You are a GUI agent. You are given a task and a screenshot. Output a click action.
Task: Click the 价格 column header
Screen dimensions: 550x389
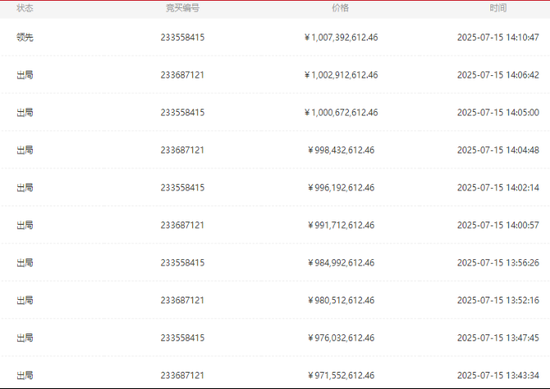(x=340, y=8)
